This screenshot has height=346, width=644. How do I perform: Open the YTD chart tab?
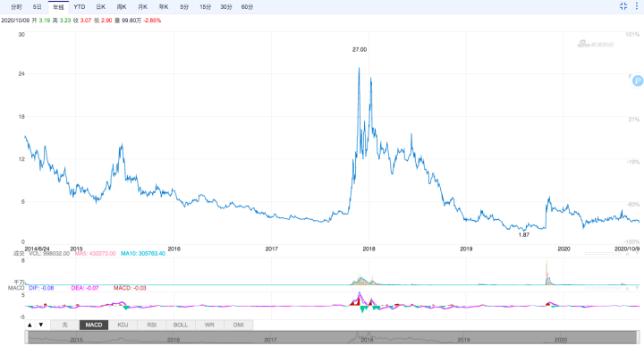pyautogui.click(x=80, y=7)
